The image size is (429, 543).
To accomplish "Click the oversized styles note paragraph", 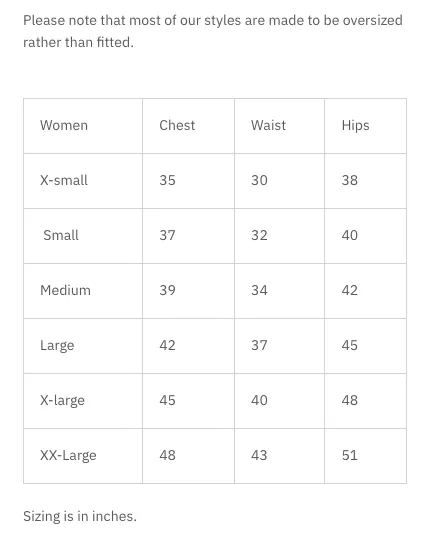I will pyautogui.click(x=213, y=31).
